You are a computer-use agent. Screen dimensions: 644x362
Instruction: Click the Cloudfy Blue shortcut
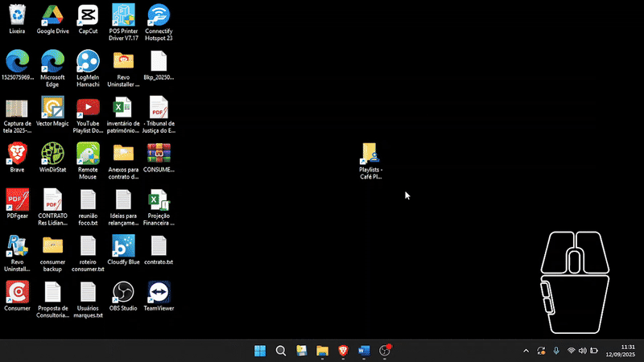(x=123, y=246)
